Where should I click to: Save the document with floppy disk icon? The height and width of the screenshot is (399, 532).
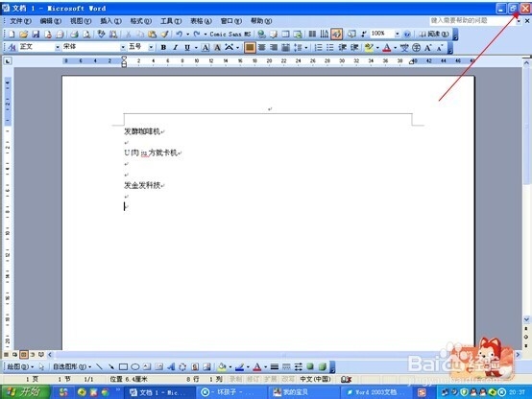pyautogui.click(x=36, y=34)
